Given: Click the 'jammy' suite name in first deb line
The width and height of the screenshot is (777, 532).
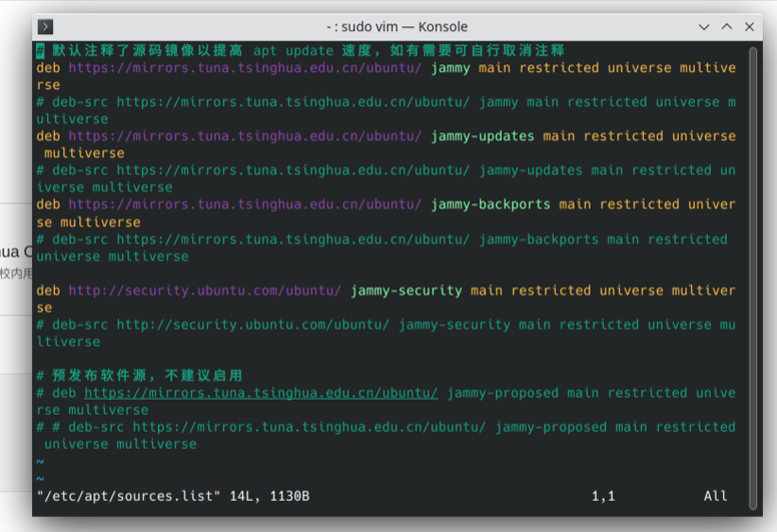Looking at the screenshot, I should tap(451, 68).
